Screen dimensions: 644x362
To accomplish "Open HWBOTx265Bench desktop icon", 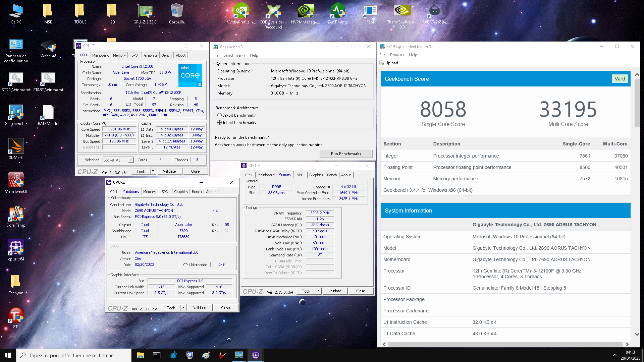I will click(434, 13).
